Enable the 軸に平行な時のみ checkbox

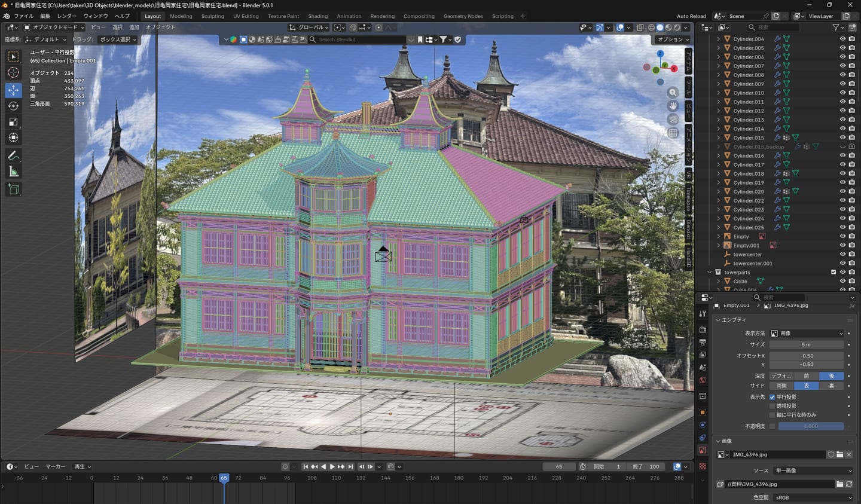[x=773, y=415]
